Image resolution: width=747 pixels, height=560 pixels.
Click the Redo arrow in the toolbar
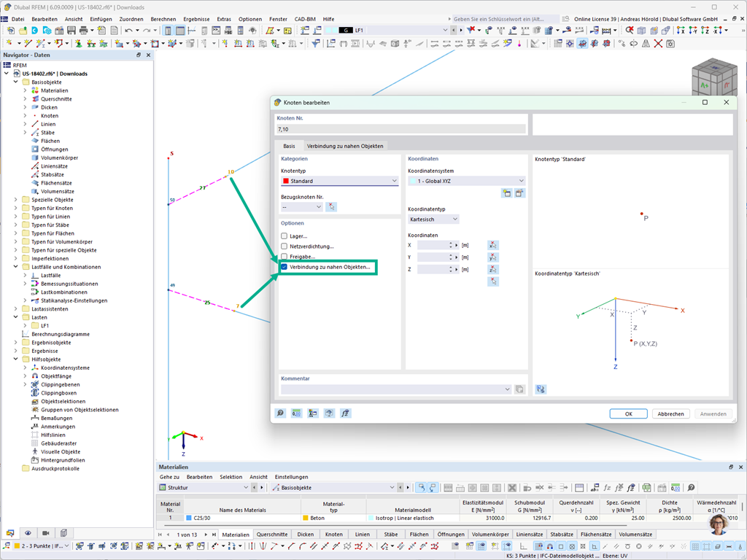(x=147, y=31)
